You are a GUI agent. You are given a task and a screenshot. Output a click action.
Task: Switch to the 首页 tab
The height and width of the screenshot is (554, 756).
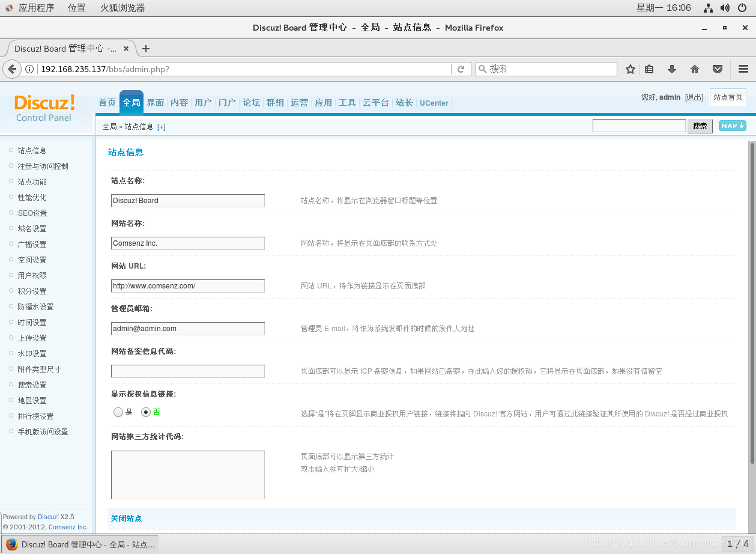[x=107, y=103]
